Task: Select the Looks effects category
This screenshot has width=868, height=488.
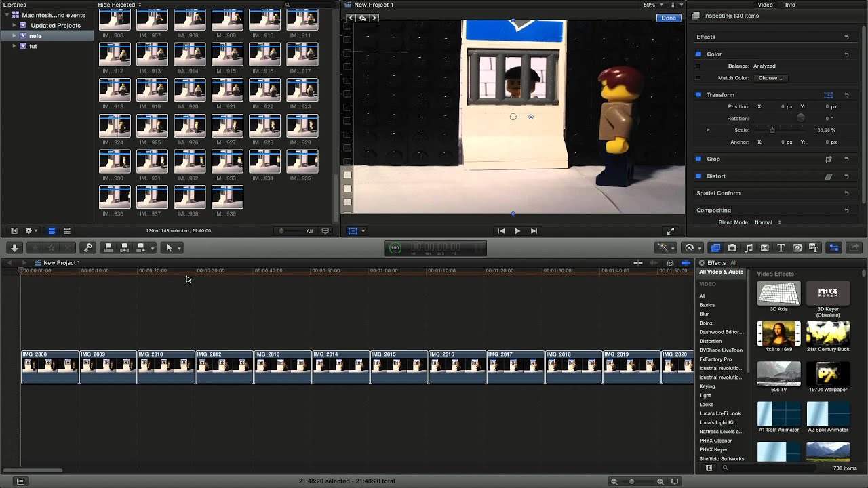Action: click(707, 405)
